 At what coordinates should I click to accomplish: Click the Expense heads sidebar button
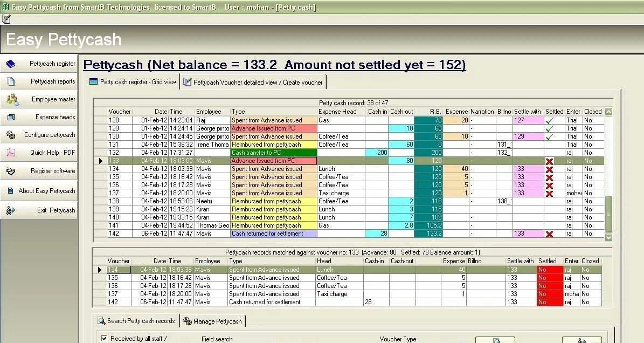coord(39,117)
